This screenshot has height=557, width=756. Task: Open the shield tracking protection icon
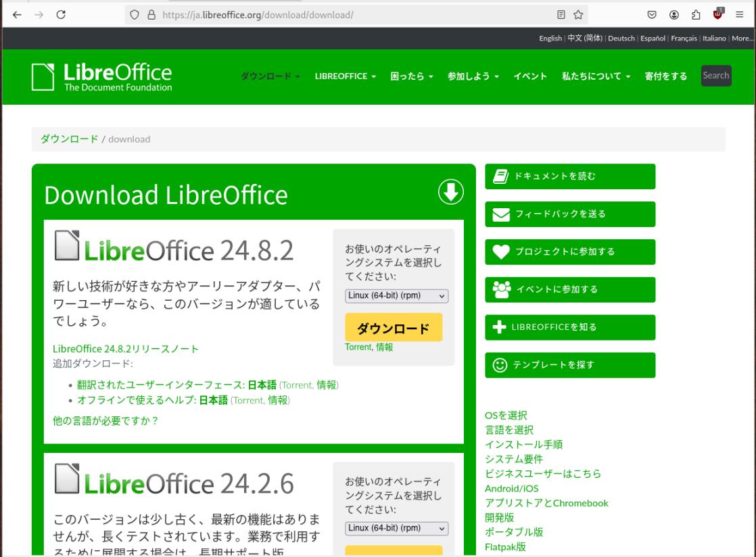[135, 15]
